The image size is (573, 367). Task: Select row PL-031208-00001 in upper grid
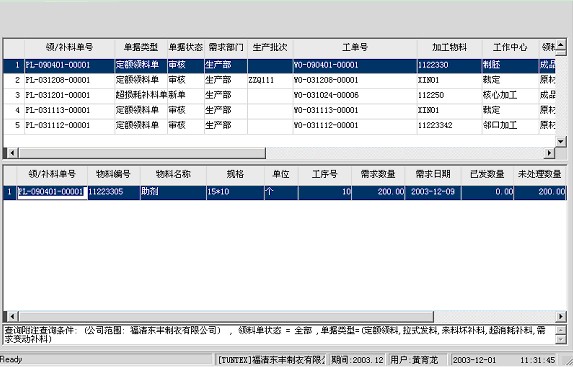coord(280,80)
